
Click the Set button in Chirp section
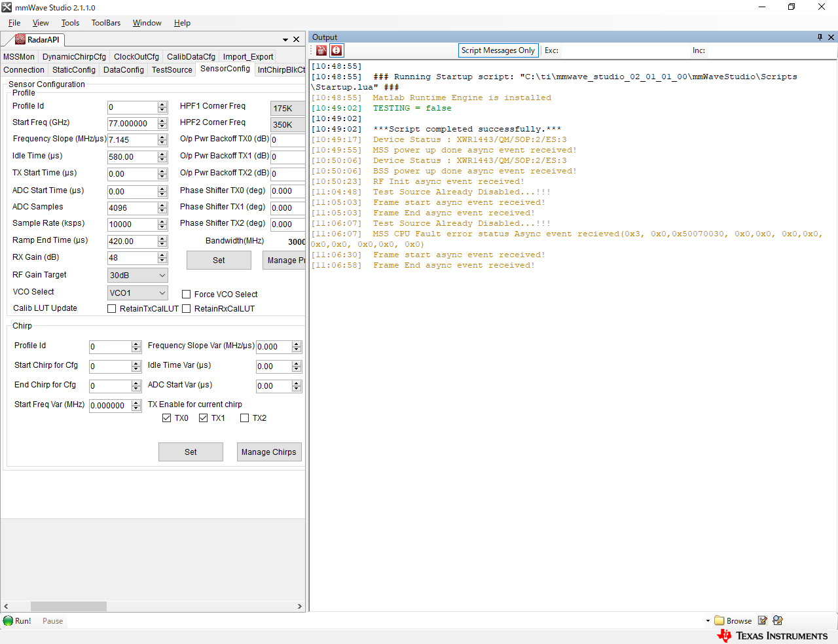point(191,452)
